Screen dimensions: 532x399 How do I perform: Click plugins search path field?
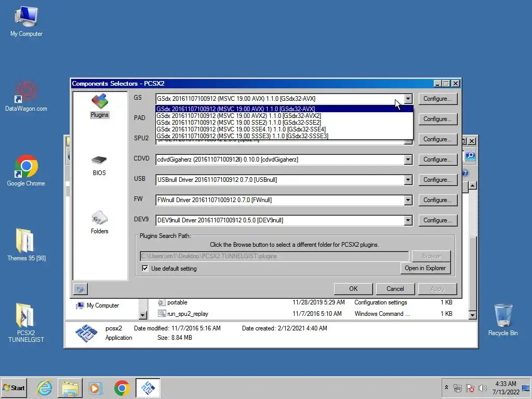pyautogui.click(x=274, y=256)
